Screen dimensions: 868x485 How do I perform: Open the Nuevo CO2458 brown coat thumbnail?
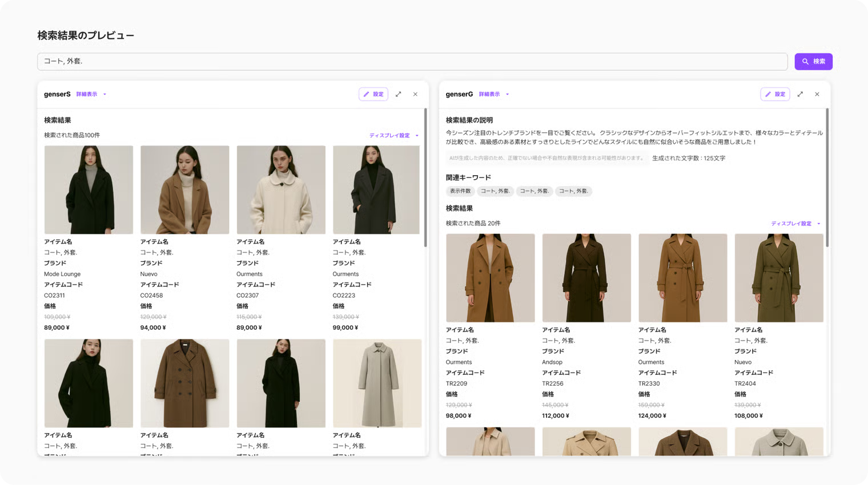pyautogui.click(x=184, y=189)
